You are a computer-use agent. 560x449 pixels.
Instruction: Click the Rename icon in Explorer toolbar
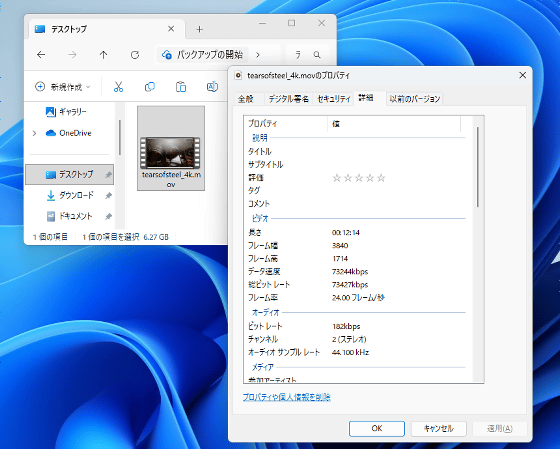pyautogui.click(x=212, y=87)
